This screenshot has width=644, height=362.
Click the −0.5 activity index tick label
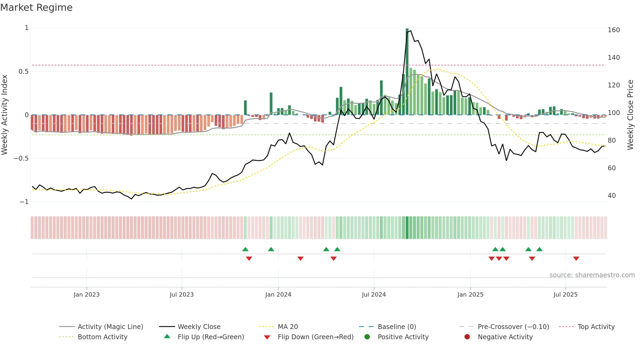click(x=21, y=158)
